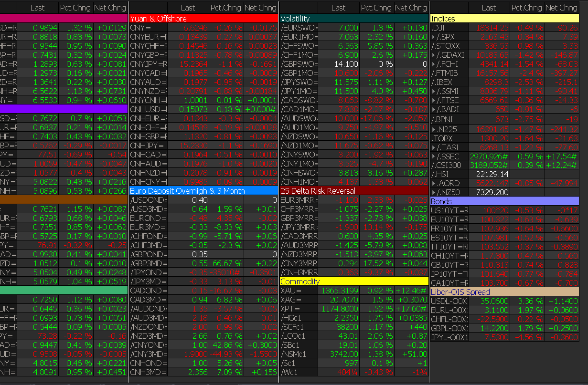Click the EUR3MRR= risk reversal label
The width and height of the screenshot is (588, 385).
tap(299, 200)
